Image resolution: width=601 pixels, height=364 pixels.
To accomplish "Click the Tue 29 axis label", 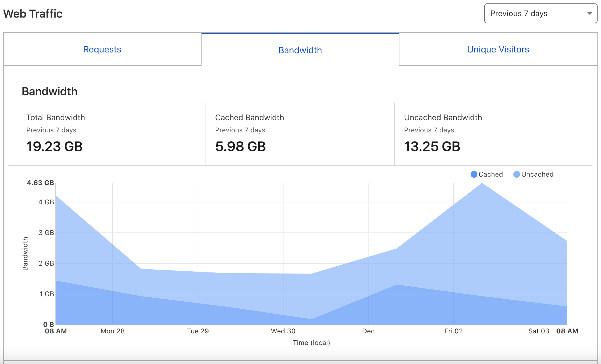I will coord(198,331).
